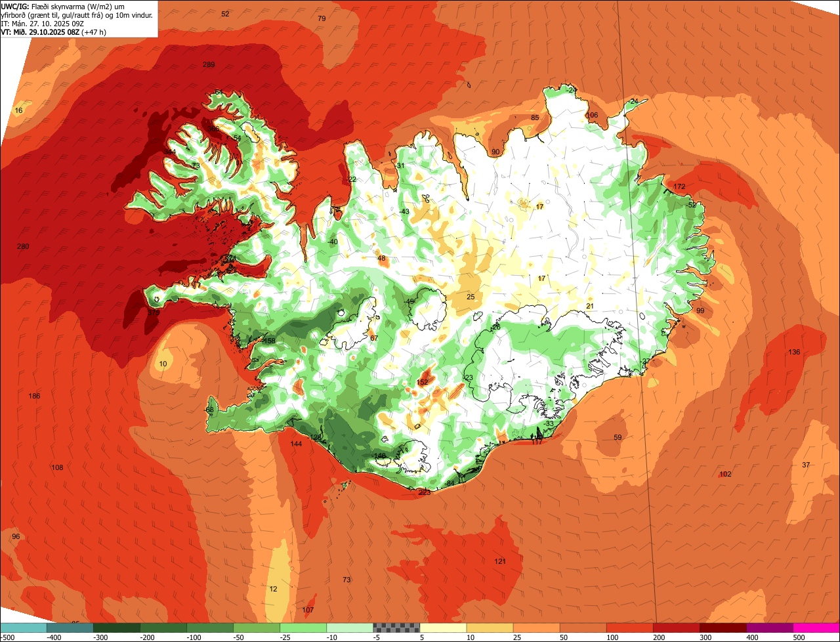840x642 pixels.
Task: Click the map value 79
Action: coord(322,18)
